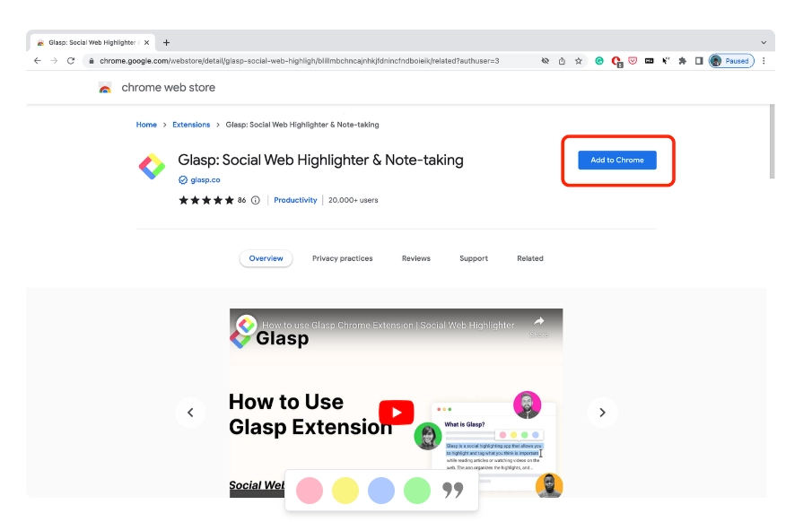Open the glasp.co publisher link
The image size is (812, 522).
[205, 180]
